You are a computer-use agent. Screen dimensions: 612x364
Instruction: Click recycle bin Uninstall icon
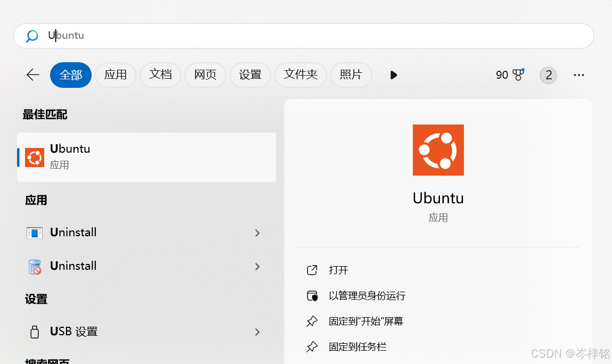tap(34, 267)
